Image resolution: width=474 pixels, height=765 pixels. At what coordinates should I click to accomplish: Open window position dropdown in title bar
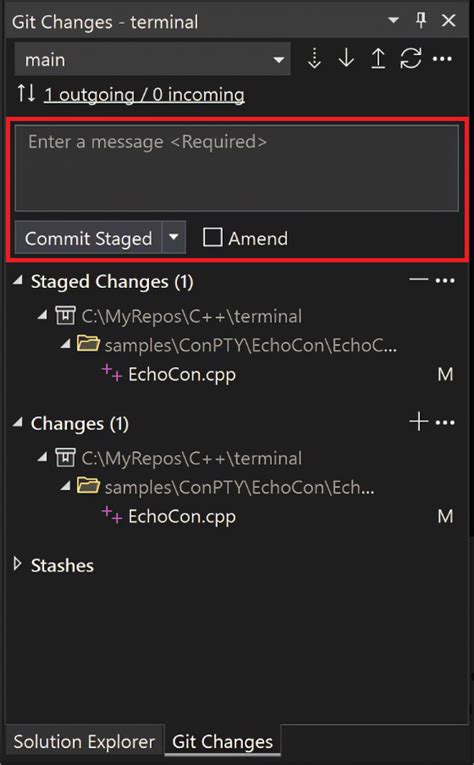(393, 20)
